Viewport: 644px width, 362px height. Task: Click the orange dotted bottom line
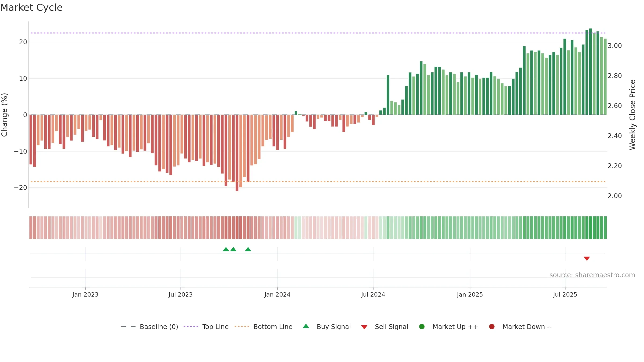[318, 182]
